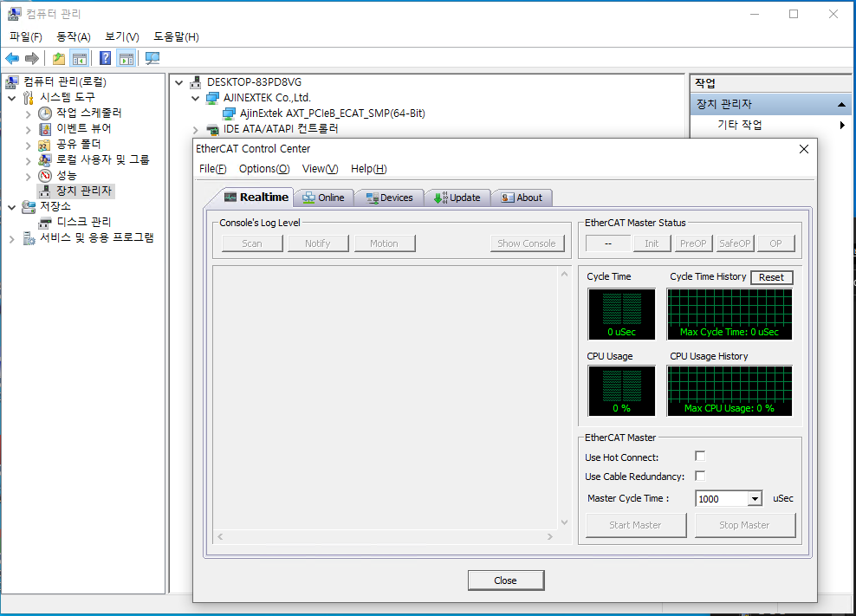856x616 pixels.
Task: Click the Event Viewer icon
Action: click(45, 129)
